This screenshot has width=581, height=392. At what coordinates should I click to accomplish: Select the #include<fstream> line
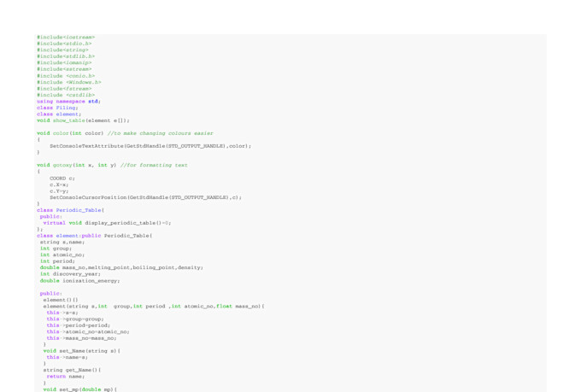point(64,89)
